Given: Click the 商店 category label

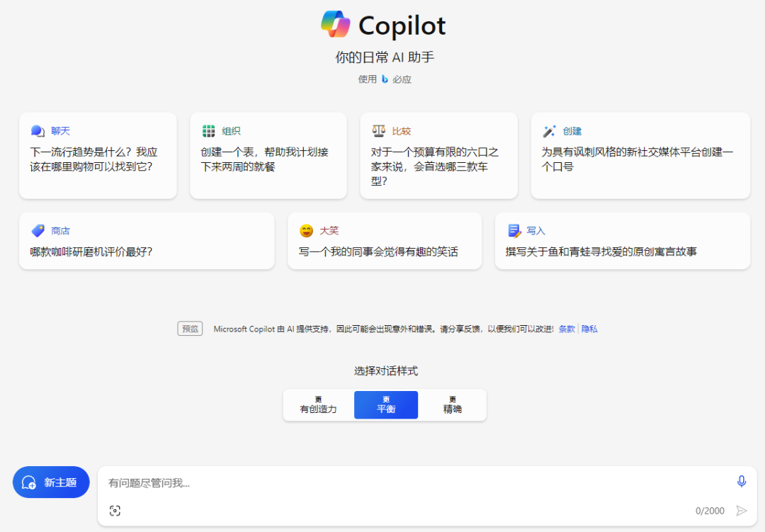Looking at the screenshot, I should coord(60,230).
